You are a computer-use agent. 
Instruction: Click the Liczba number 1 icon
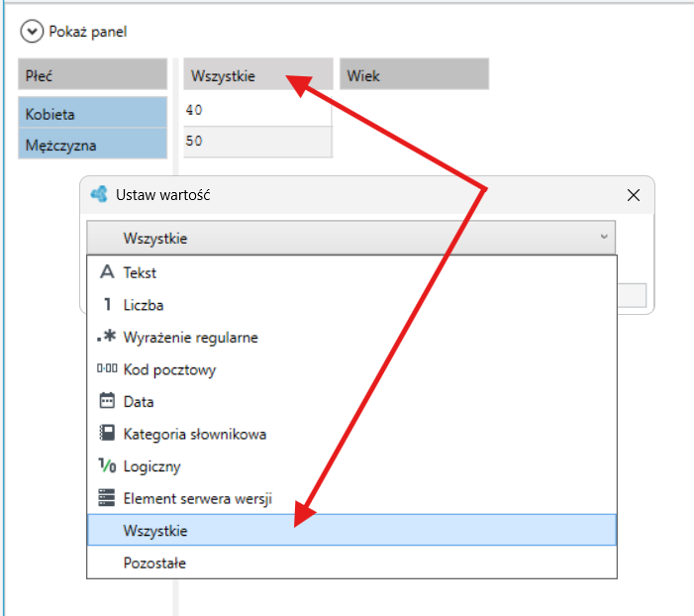coord(107,304)
